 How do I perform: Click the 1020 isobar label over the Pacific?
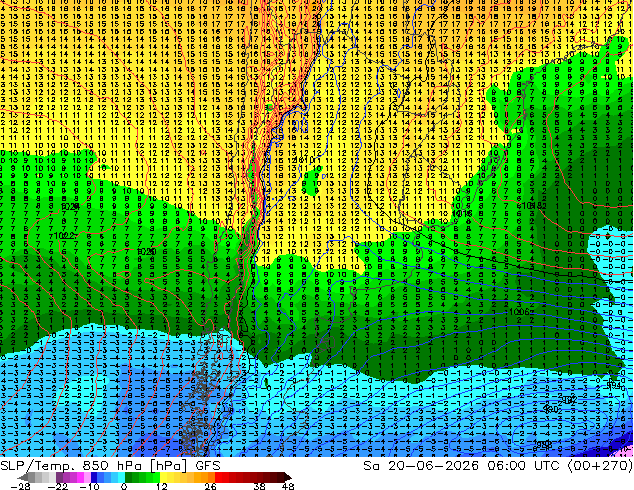146,251
